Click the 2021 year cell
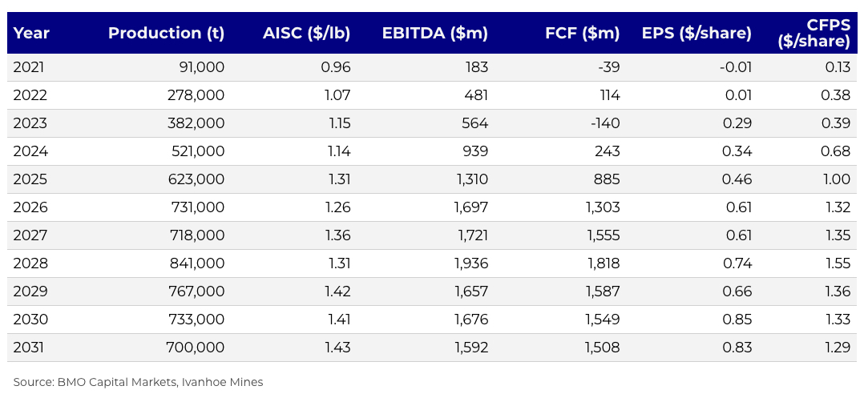Viewport: 868px width, 398px height. [29, 67]
